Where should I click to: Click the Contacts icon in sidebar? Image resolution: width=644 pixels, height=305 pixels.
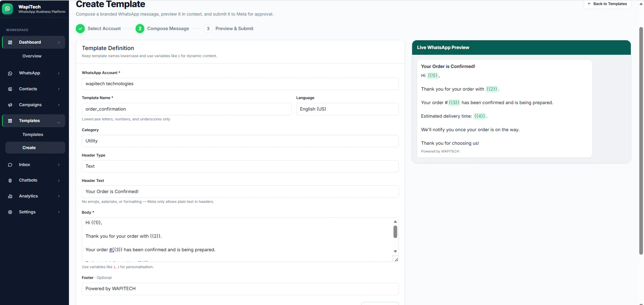pyautogui.click(x=10, y=89)
